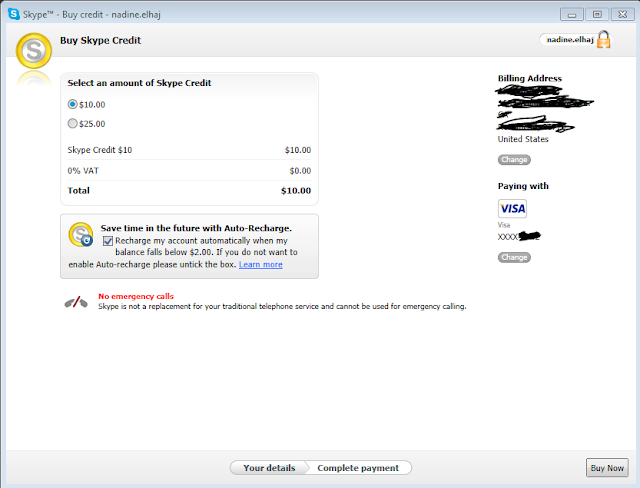Close the Skype Buy credit window

click(x=622, y=15)
